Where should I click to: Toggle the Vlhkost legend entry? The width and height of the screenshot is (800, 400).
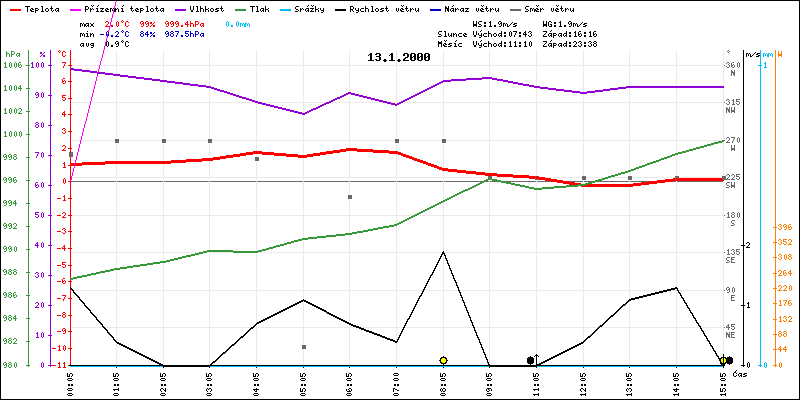point(200,7)
